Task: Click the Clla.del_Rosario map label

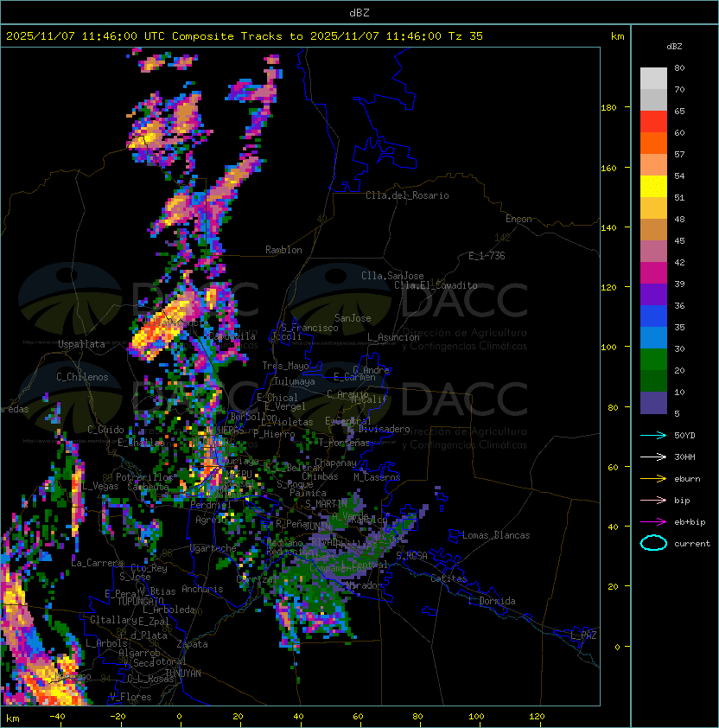Action: tap(407, 195)
